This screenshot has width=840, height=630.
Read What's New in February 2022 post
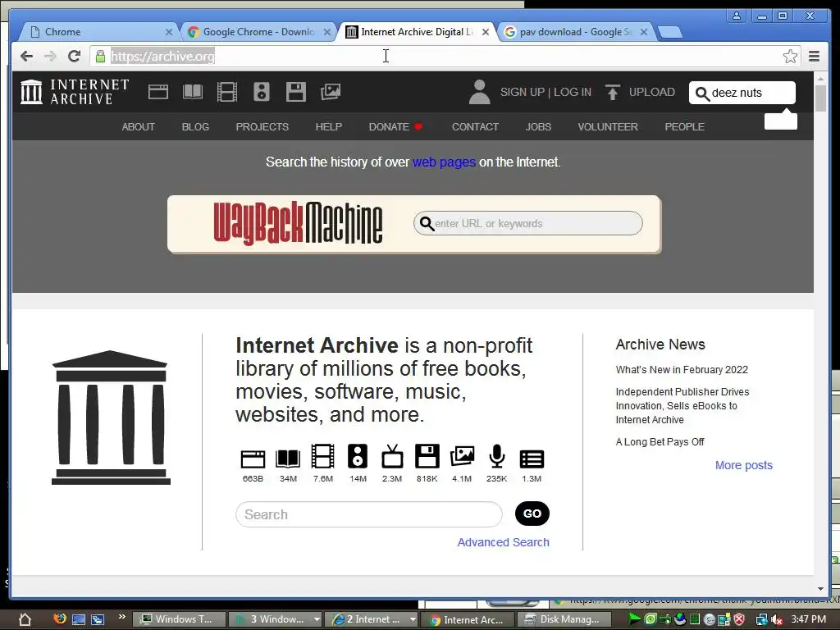682,370
